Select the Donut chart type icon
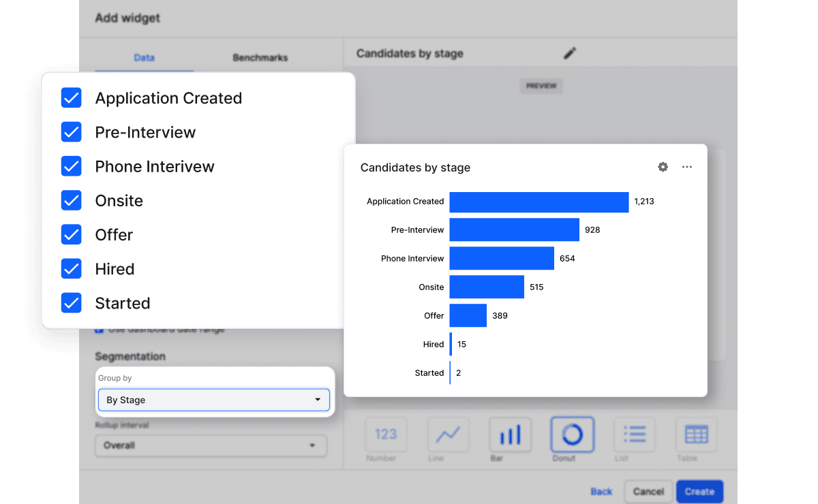 pyautogui.click(x=572, y=435)
